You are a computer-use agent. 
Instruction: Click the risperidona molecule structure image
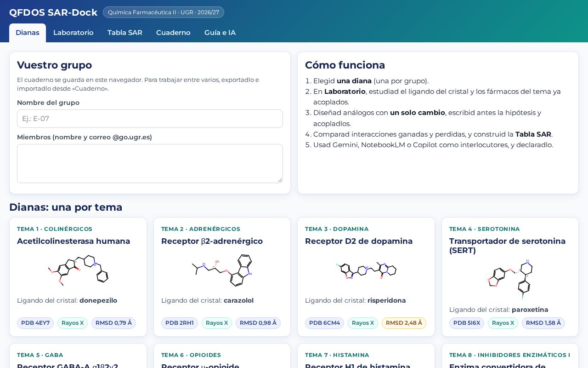(366, 271)
